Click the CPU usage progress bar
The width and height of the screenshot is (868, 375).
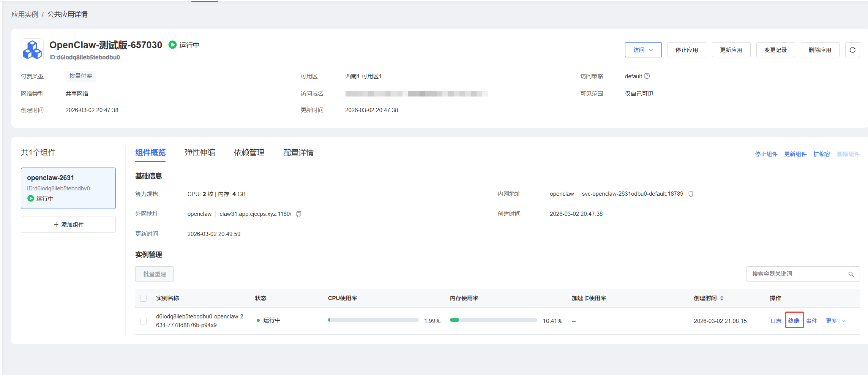tap(373, 320)
